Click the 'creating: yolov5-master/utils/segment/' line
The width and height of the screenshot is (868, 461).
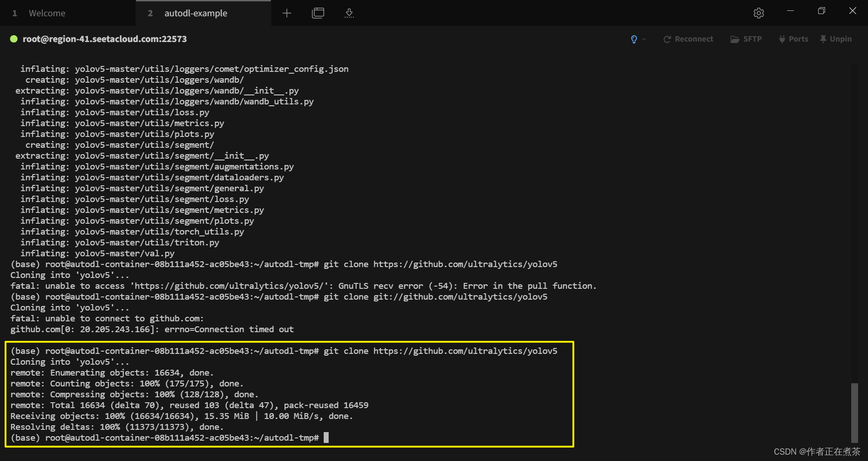tap(119, 145)
